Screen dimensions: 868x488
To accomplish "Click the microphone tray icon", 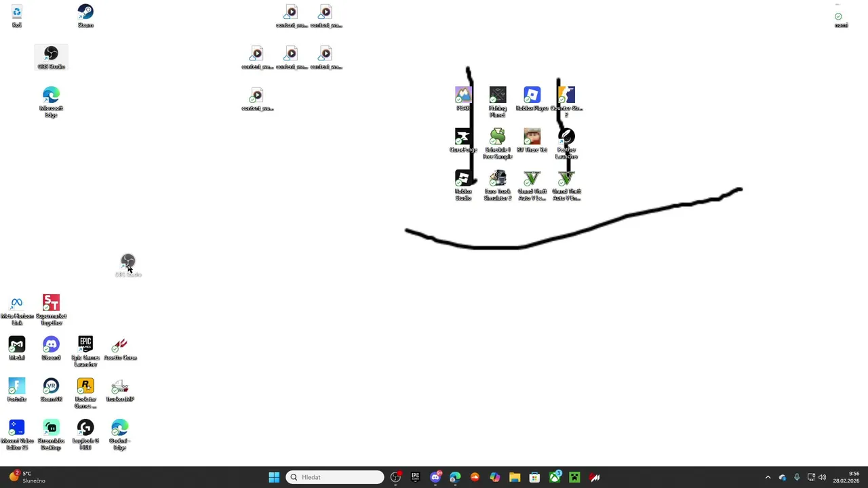I will (x=797, y=477).
